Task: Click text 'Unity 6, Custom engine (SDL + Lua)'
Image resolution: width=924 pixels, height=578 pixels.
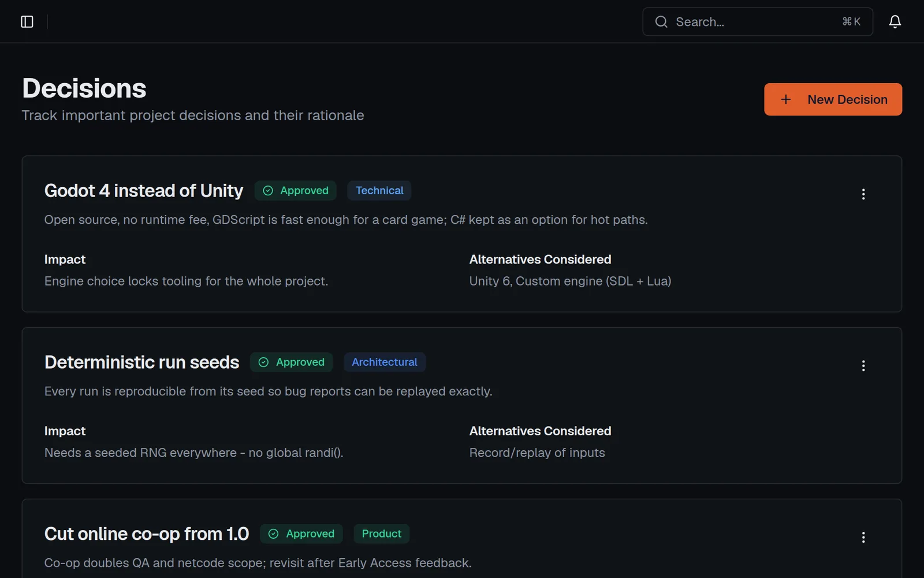Action: 570,281
